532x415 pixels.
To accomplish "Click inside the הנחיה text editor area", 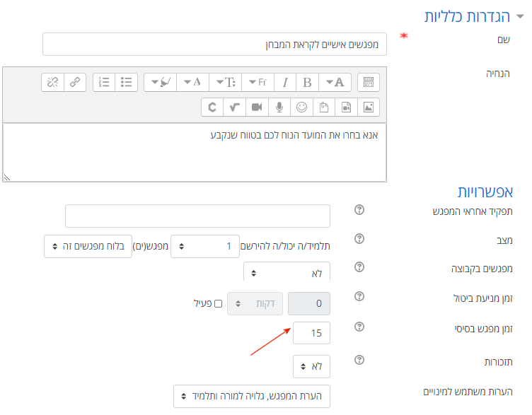I will tap(195, 153).
